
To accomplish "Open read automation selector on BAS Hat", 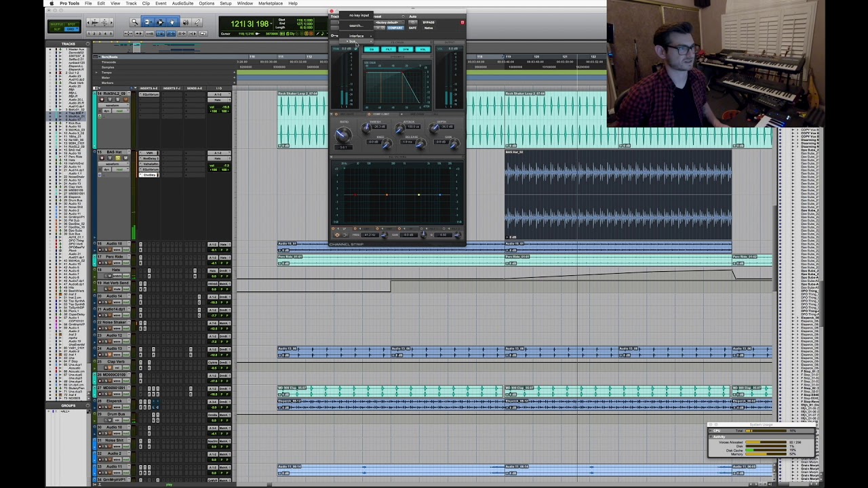I will click(121, 169).
